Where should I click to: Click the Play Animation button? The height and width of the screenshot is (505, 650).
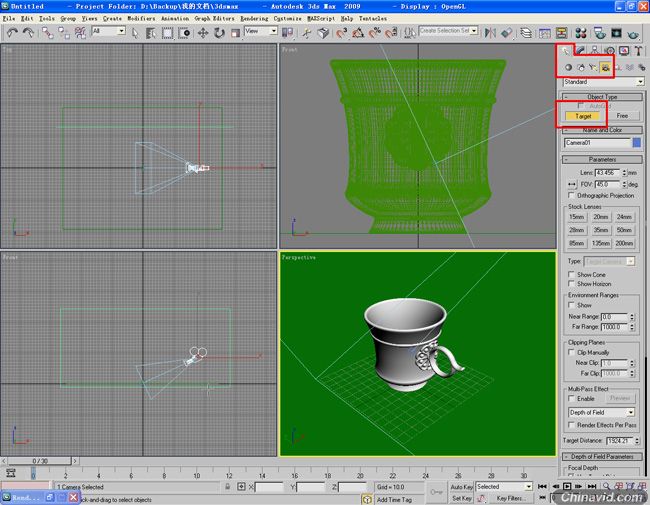click(567, 486)
